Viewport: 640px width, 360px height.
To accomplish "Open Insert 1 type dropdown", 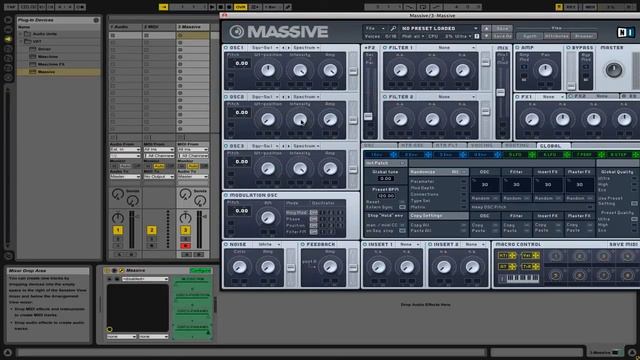I will click(409, 244).
